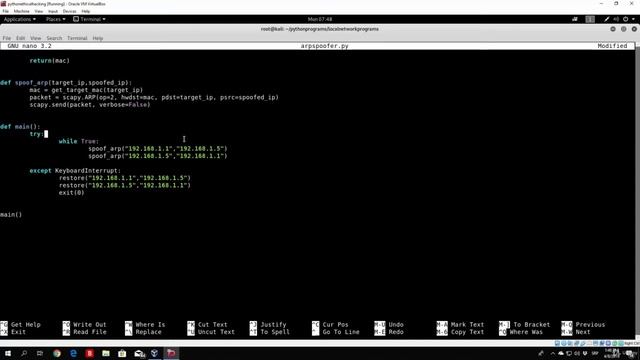
Task: Maximize the Kali terminal window
Action: point(623,29)
